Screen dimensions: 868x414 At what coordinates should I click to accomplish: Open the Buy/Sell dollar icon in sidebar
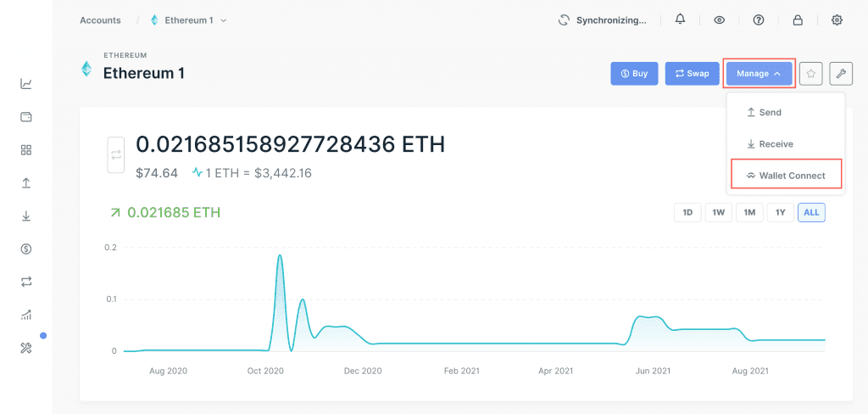click(x=26, y=249)
